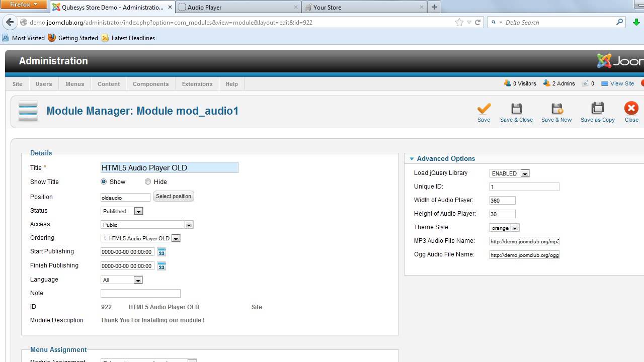Open the Components menu
This screenshot has height=362, width=644.
tap(151, 84)
